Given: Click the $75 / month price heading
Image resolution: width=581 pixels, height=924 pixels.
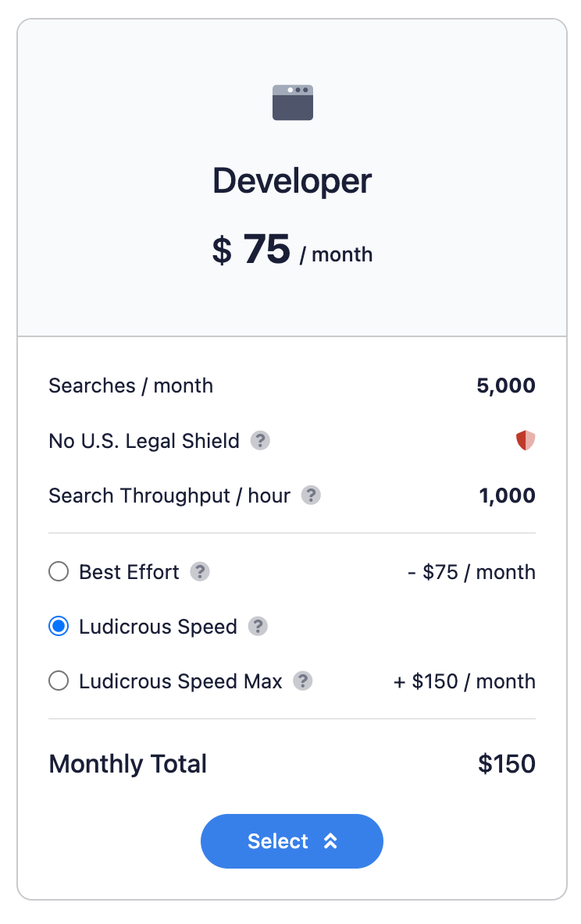Looking at the screenshot, I should [292, 251].
